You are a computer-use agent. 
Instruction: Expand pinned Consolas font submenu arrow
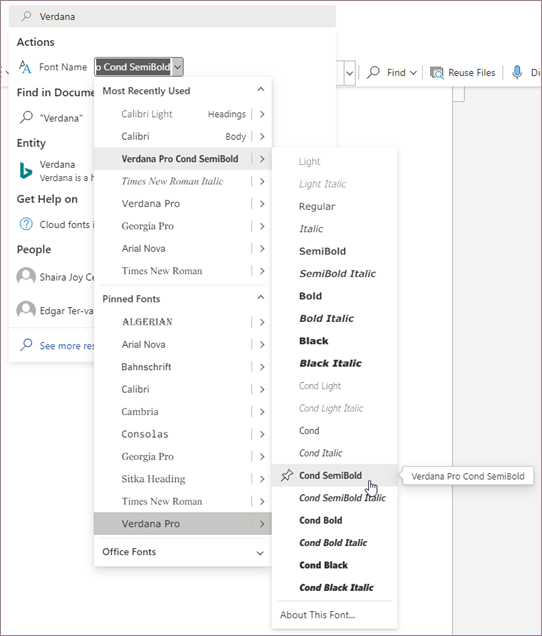pos(262,434)
